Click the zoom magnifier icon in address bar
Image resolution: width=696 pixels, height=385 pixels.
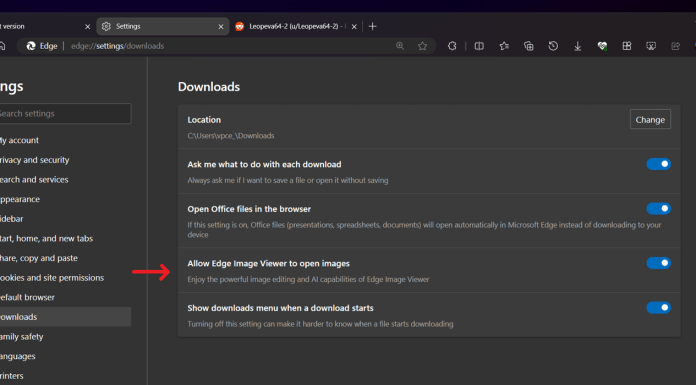(x=400, y=46)
